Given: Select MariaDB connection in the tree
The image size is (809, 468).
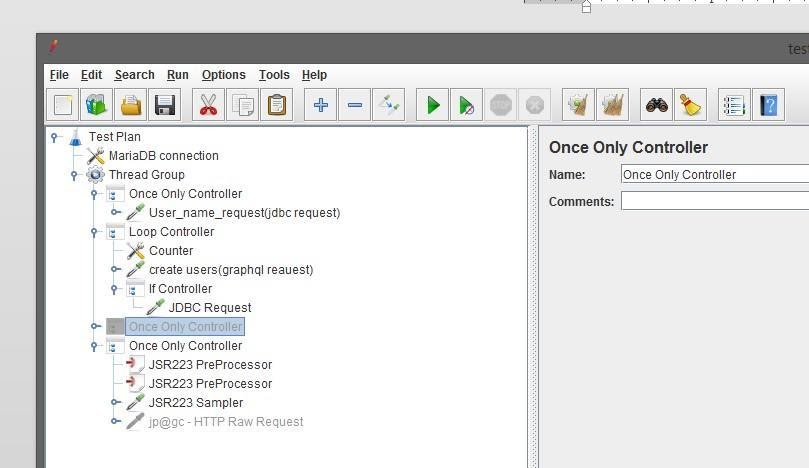Looking at the screenshot, I should 163,156.
